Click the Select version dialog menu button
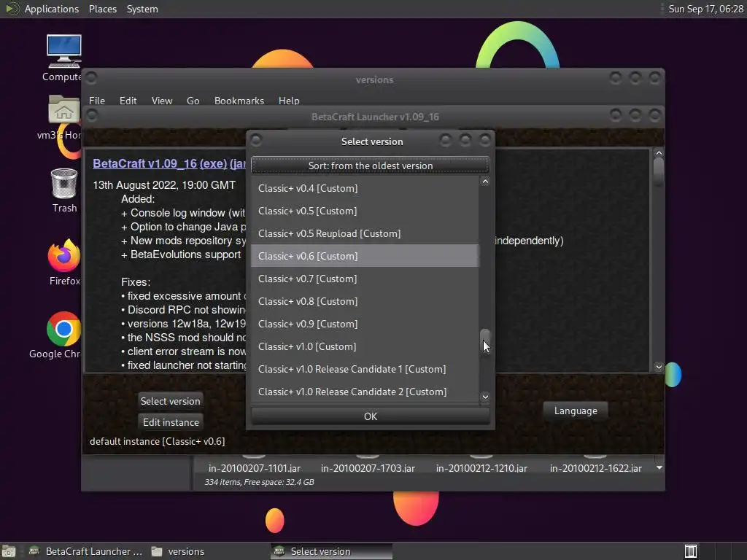Image resolution: width=747 pixels, height=560 pixels. click(256, 140)
